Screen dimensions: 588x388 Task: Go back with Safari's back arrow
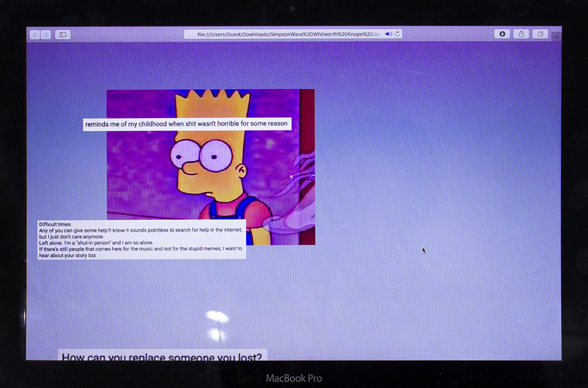click(35, 34)
